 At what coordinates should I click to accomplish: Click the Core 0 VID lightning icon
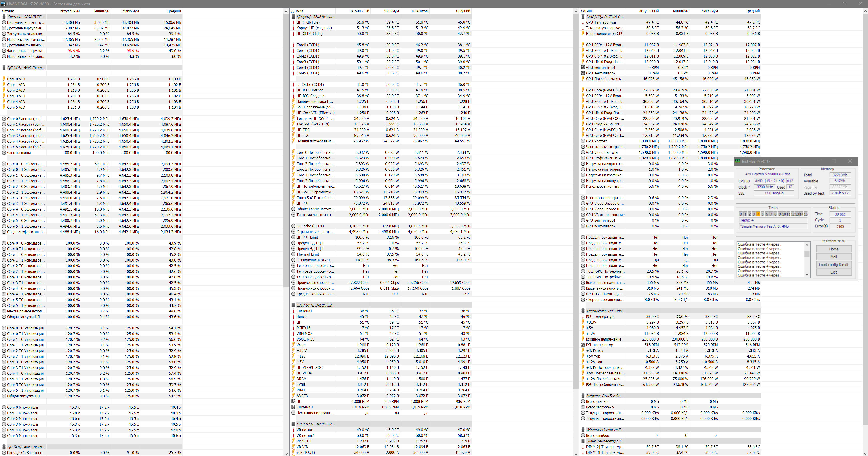click(x=4, y=79)
